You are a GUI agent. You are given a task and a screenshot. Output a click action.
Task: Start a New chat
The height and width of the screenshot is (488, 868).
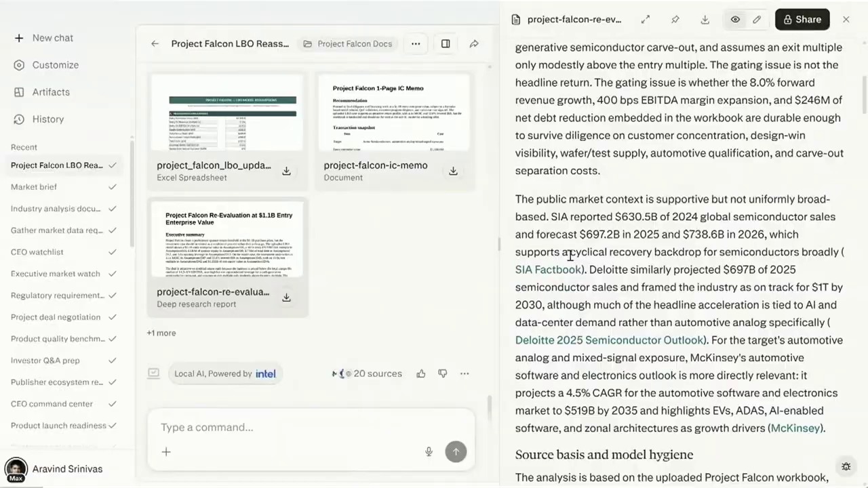(x=45, y=38)
